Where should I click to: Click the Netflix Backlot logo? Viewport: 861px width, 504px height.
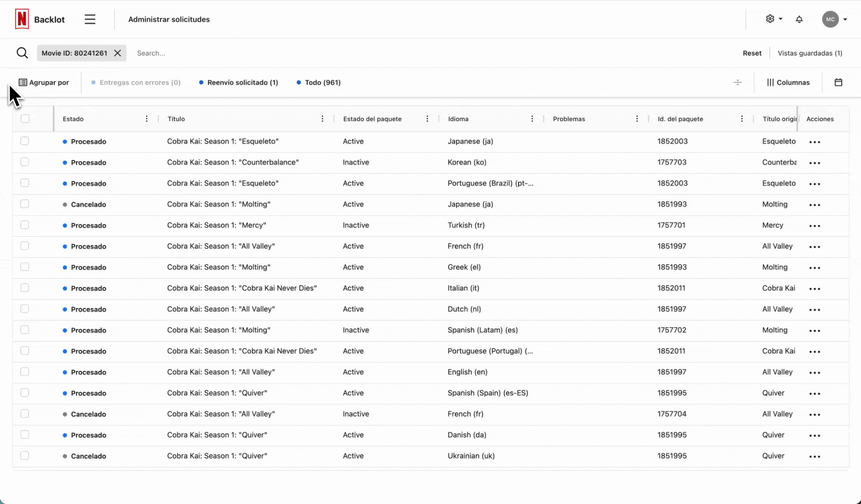point(40,19)
